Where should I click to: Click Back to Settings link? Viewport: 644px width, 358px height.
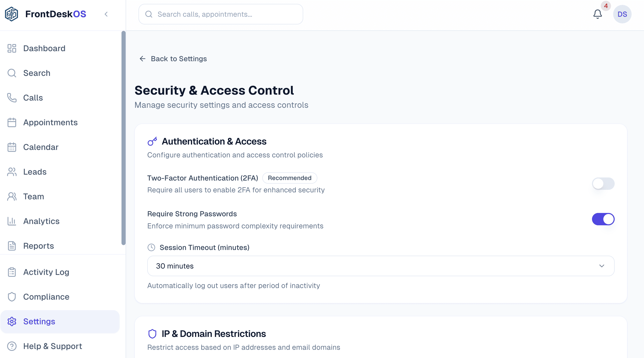coord(173,59)
